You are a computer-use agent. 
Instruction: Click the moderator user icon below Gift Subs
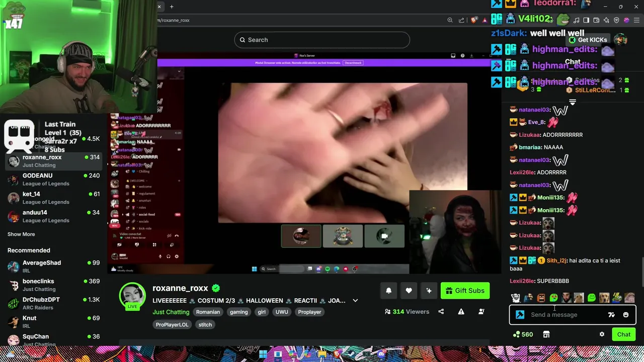tap(481, 312)
